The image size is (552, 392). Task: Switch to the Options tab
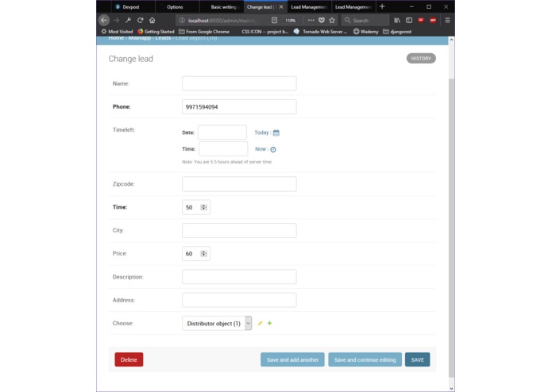point(177,6)
